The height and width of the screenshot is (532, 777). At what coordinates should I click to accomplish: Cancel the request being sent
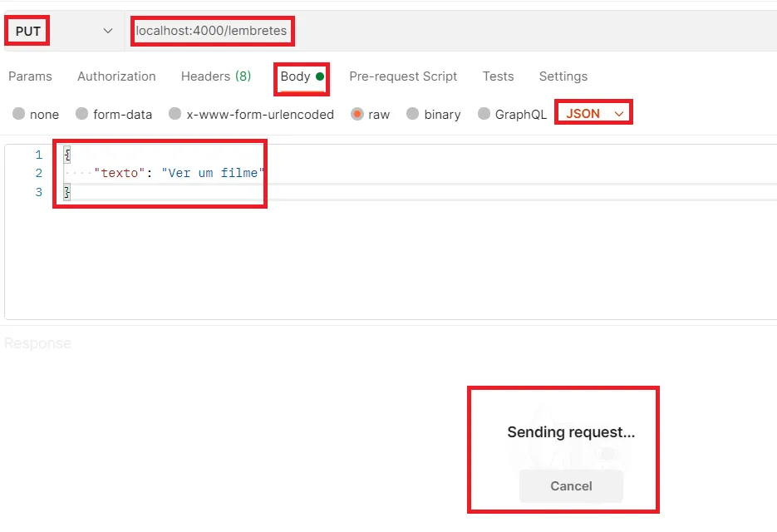[x=571, y=486]
